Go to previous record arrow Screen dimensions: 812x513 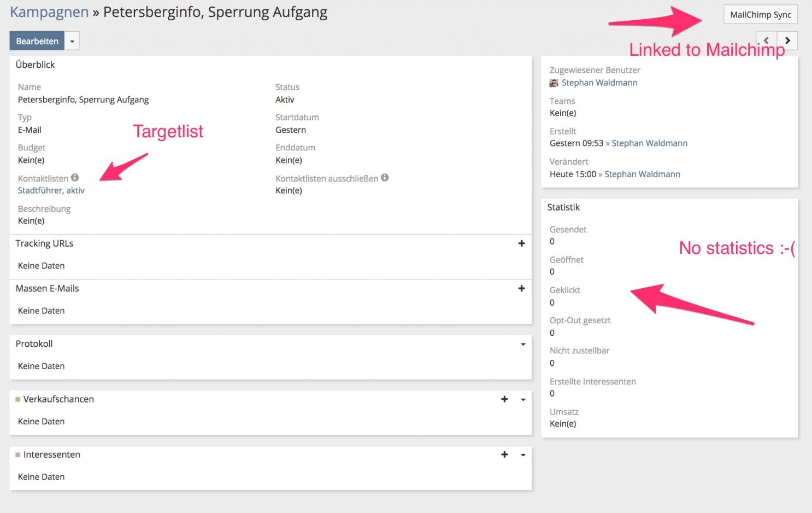click(766, 40)
